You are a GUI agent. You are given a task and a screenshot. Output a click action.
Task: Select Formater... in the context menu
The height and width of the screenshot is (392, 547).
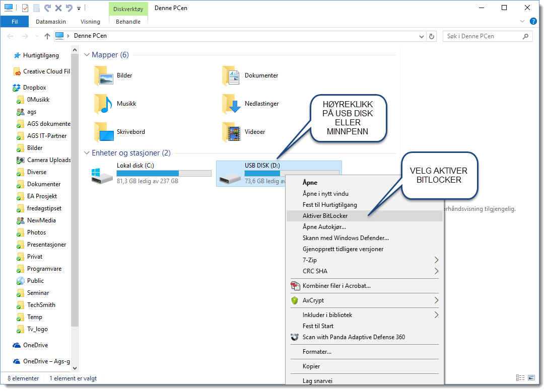[317, 352]
